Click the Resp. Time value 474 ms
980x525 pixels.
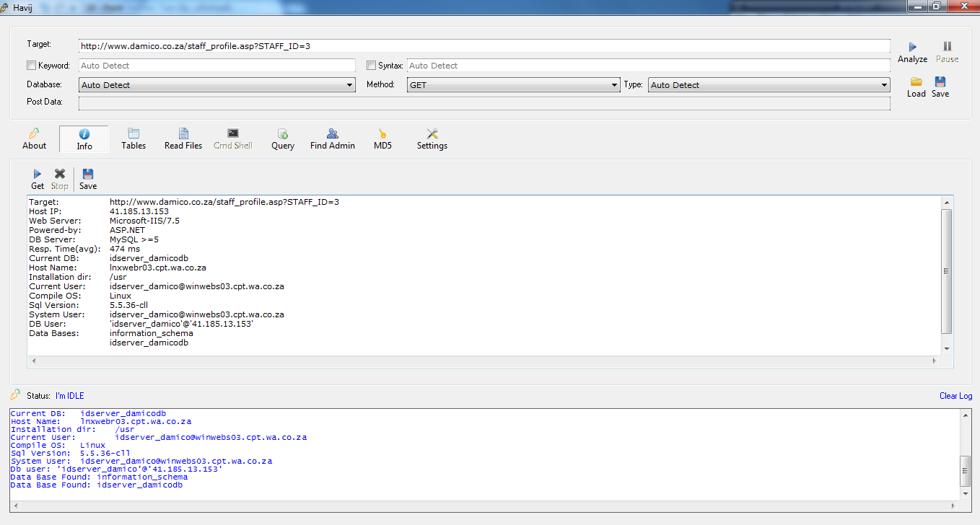click(x=125, y=249)
